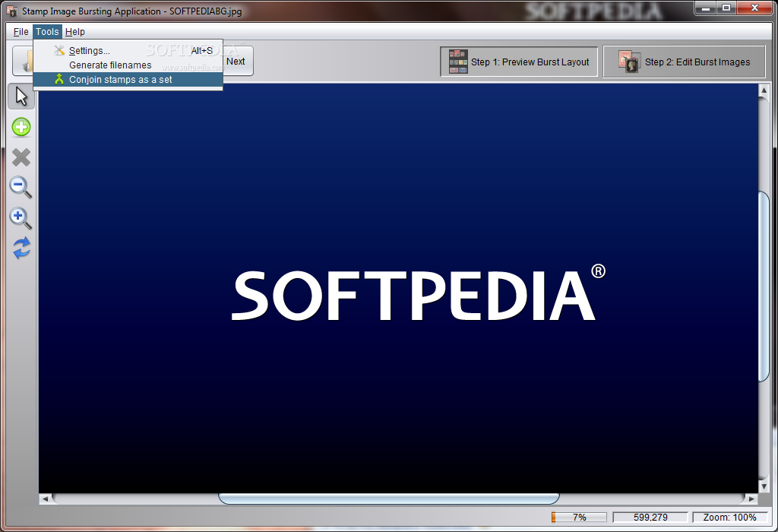Click the Step 2 stamp images icon
Image resolution: width=778 pixels, height=532 pixels.
(x=630, y=62)
